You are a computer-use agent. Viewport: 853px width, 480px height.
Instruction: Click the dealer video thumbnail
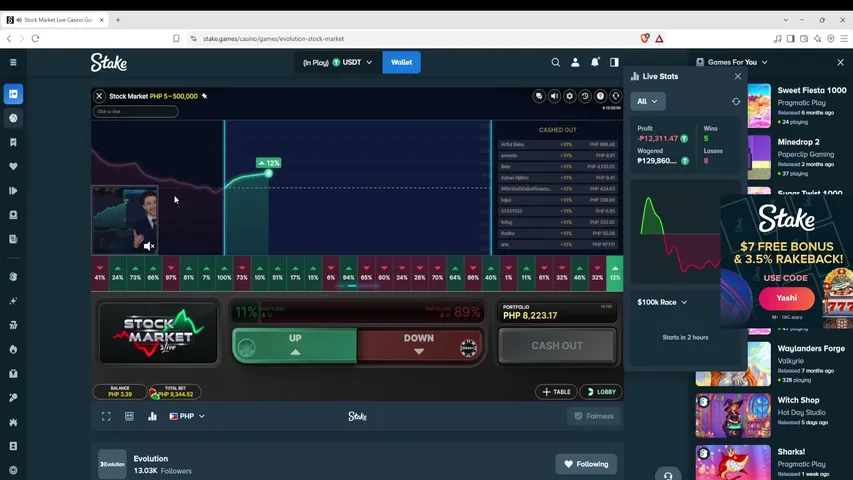125,220
